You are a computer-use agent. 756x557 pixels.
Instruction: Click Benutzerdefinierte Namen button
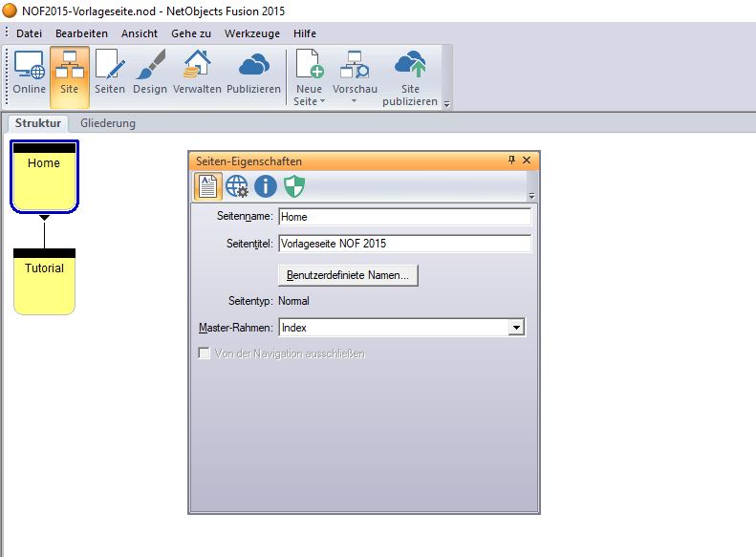coord(348,275)
